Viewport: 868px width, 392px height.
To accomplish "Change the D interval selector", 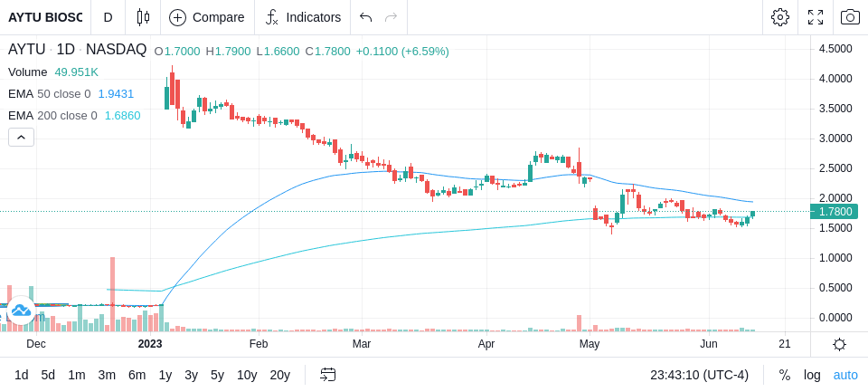I will 108,17.
